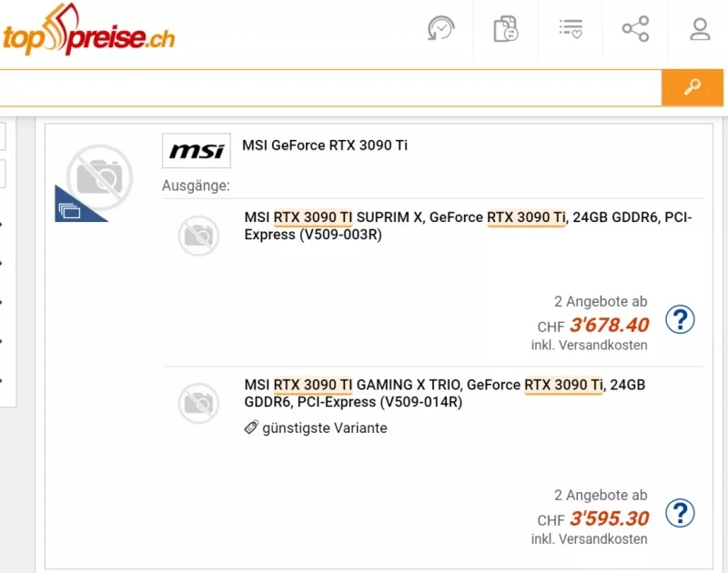
Task: Open the product comparison icon in the header
Action: 505,29
